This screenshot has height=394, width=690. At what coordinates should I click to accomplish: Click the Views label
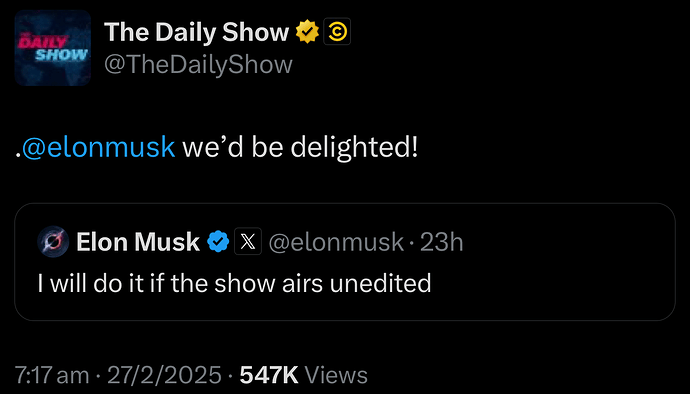pyautogui.click(x=336, y=375)
